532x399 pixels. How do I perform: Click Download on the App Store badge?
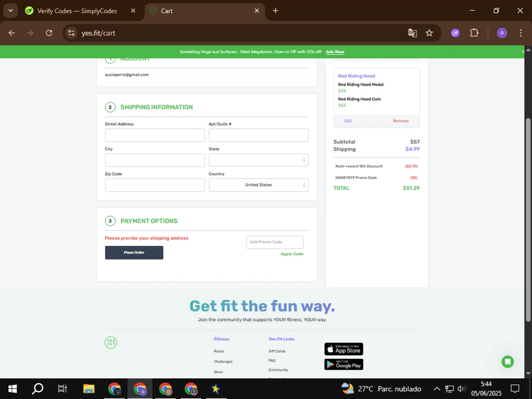344,349
